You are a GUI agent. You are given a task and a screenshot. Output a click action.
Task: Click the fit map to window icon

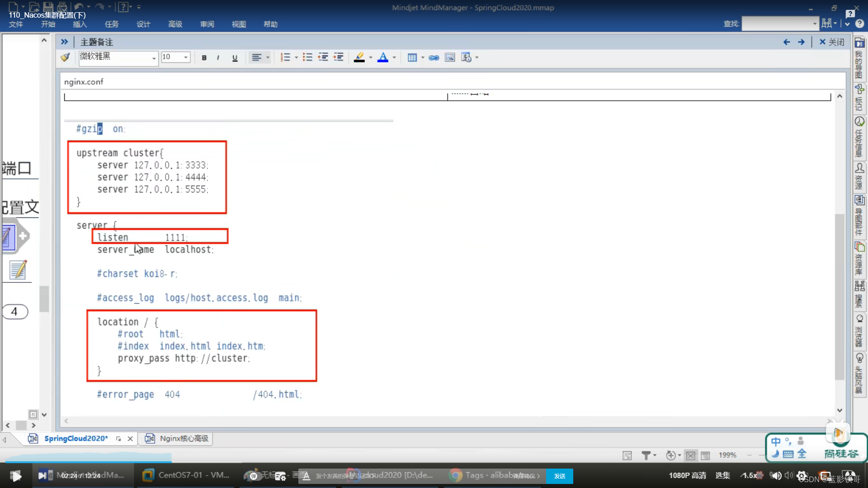(691, 455)
